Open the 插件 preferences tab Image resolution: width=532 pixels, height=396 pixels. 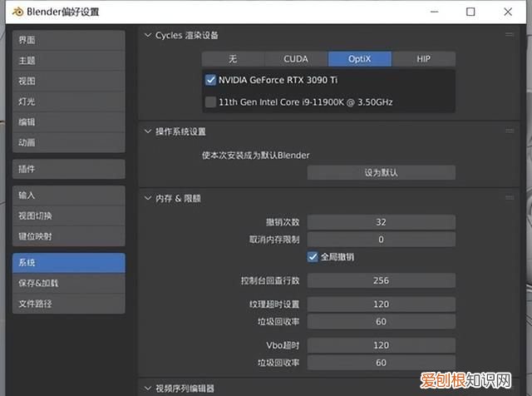(x=69, y=169)
